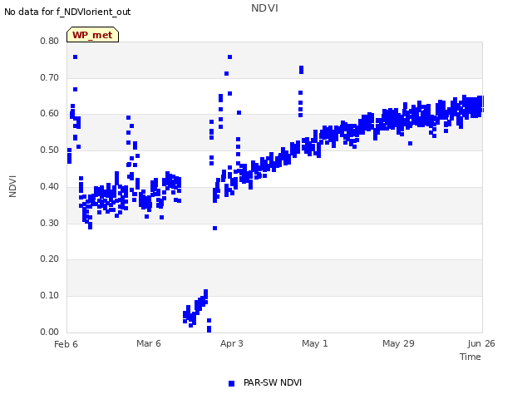Image resolution: width=532 pixels, height=399 pixels.
Task: Click the 0.10 y-axis tick label
Action: (49, 296)
